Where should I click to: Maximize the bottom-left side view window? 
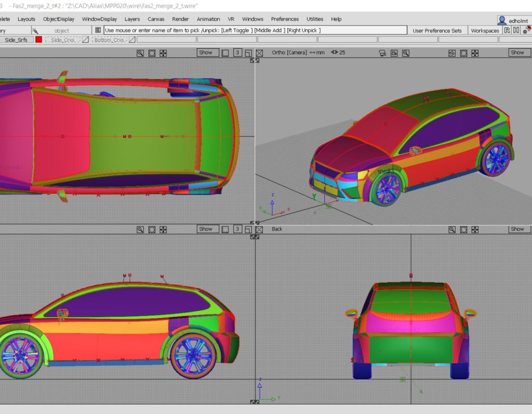pyautogui.click(x=248, y=230)
